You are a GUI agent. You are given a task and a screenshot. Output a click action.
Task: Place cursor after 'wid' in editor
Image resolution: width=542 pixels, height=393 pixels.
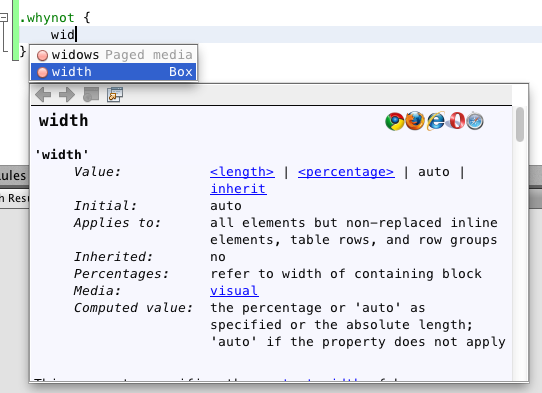coord(76,35)
